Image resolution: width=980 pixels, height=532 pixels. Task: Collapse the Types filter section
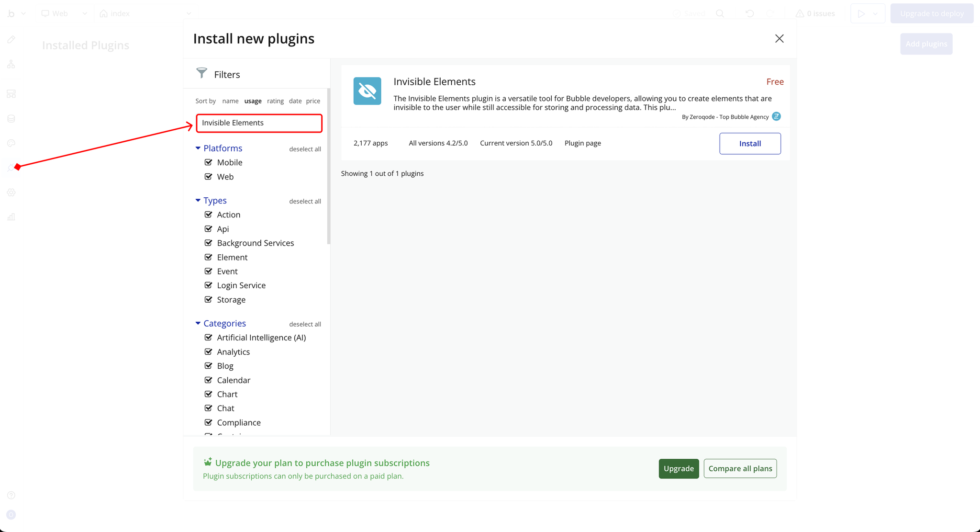(x=198, y=201)
